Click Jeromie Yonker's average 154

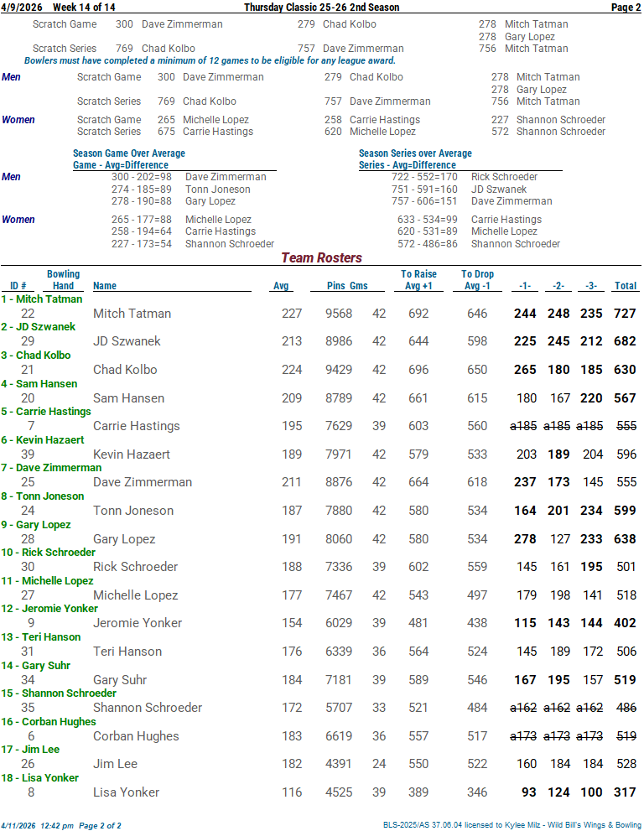pos(292,623)
